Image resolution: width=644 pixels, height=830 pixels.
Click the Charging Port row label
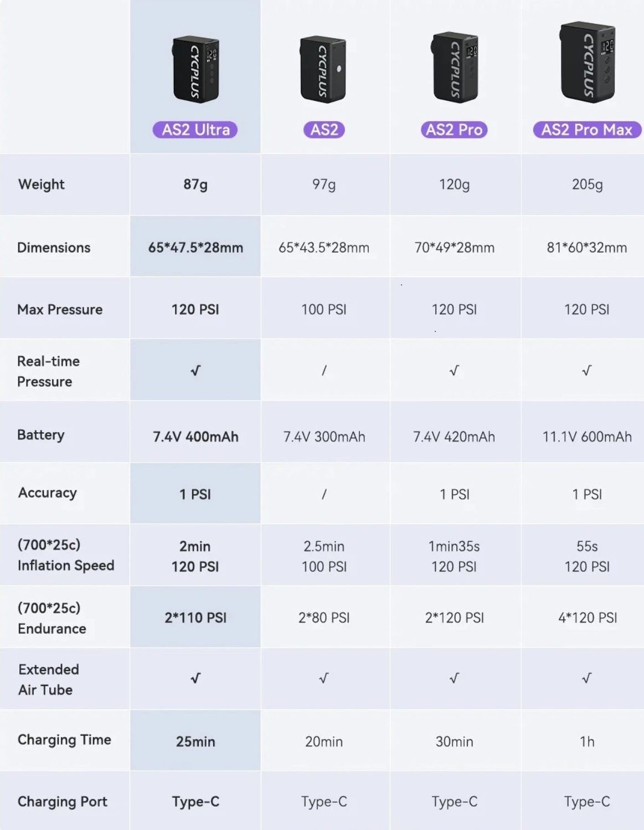[63, 802]
